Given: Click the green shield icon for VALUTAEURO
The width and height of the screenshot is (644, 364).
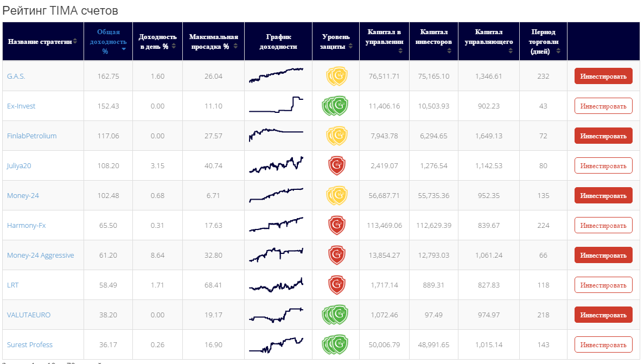Looking at the screenshot, I should [x=335, y=315].
